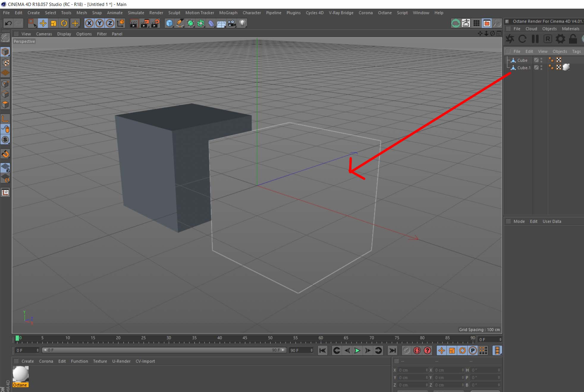
Task: Click the Camera object icon
Action: point(232,23)
